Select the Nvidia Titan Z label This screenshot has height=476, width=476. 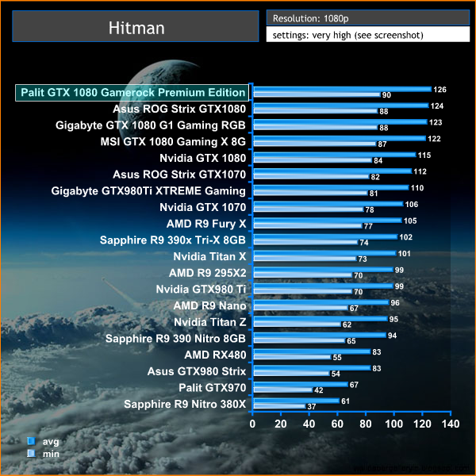click(209, 322)
